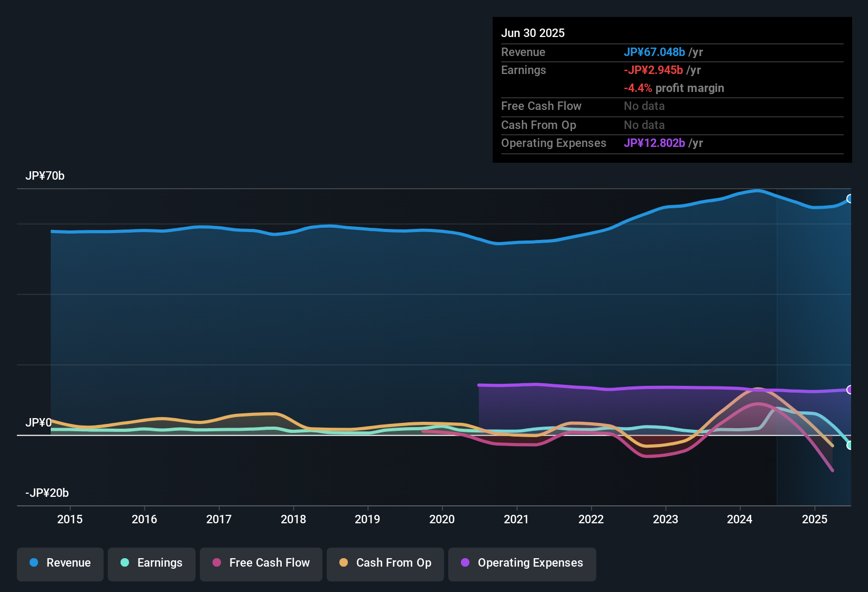Click the -JP¥2.945b earnings value in tooltip

(x=653, y=70)
